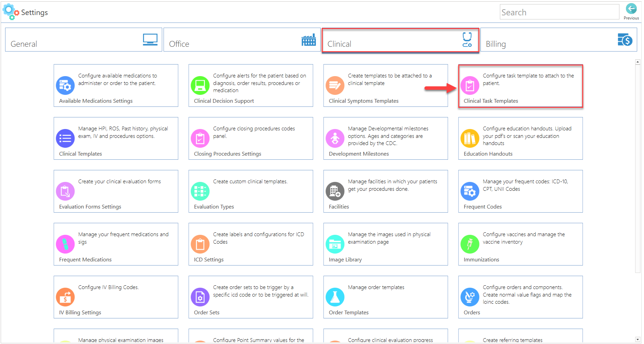
Task: Select the Clinical tab
Action: pyautogui.click(x=401, y=40)
